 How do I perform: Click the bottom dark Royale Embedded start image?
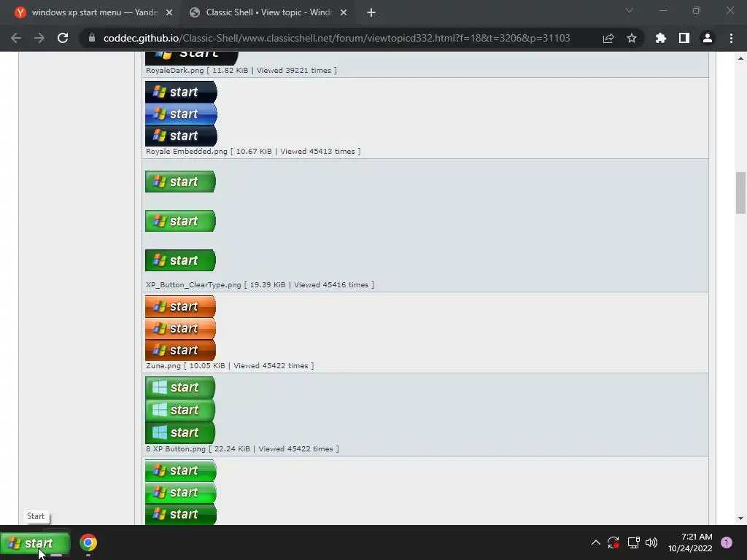[x=181, y=136]
